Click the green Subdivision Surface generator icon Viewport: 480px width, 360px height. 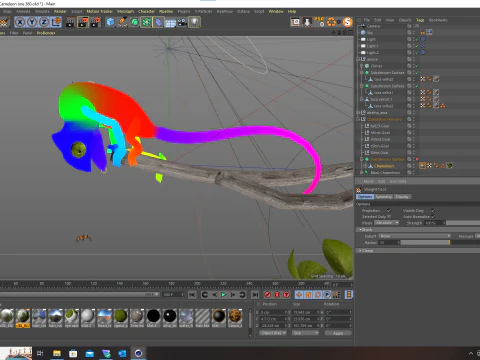[x=134, y=22]
